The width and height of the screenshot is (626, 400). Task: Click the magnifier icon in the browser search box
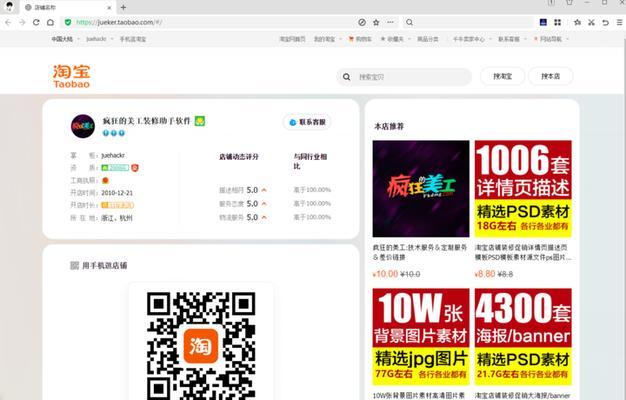tap(409, 22)
